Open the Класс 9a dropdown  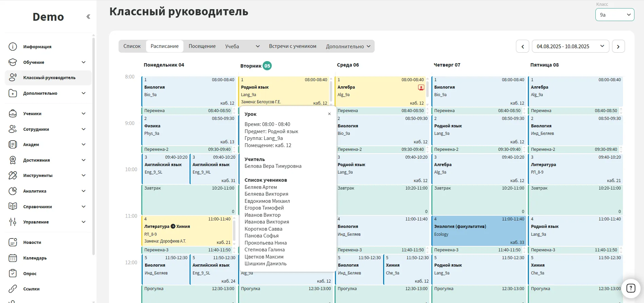(614, 15)
